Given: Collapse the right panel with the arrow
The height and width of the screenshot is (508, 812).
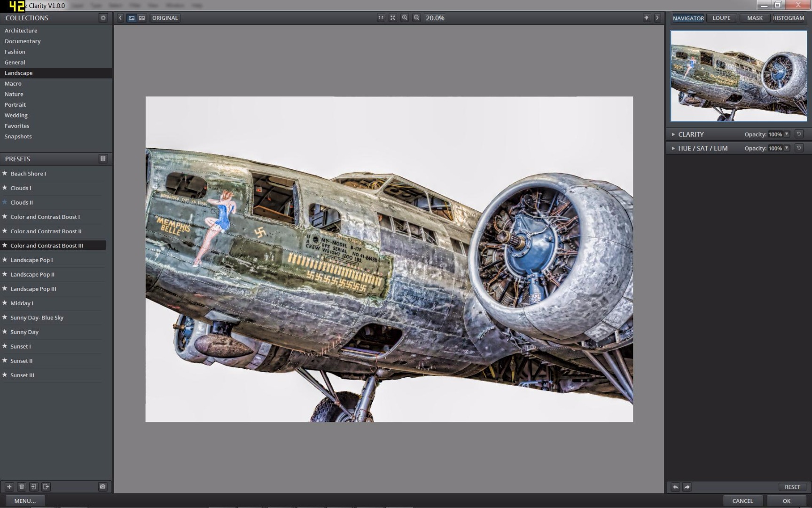Looking at the screenshot, I should coord(657,18).
